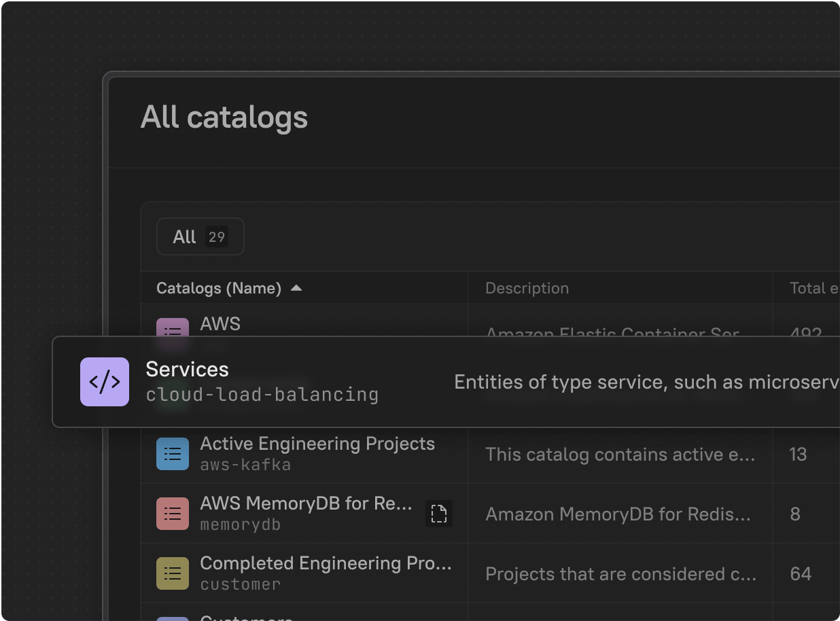This screenshot has height=621, width=840.
Task: Click total entities value 64
Action: tap(801, 574)
